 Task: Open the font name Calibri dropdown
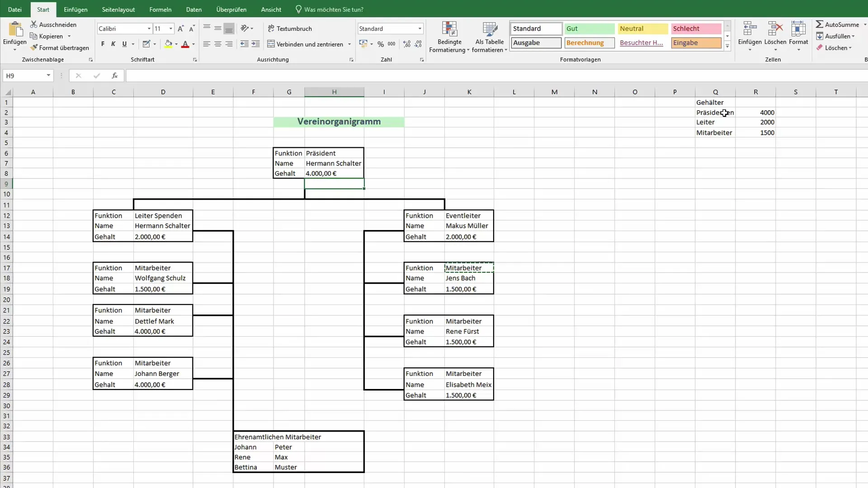(149, 28)
